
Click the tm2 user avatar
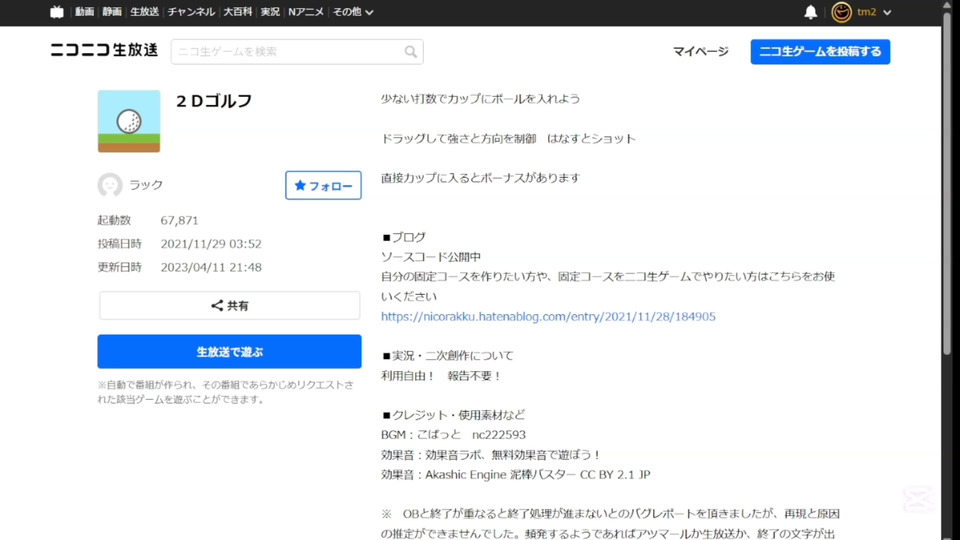841,12
